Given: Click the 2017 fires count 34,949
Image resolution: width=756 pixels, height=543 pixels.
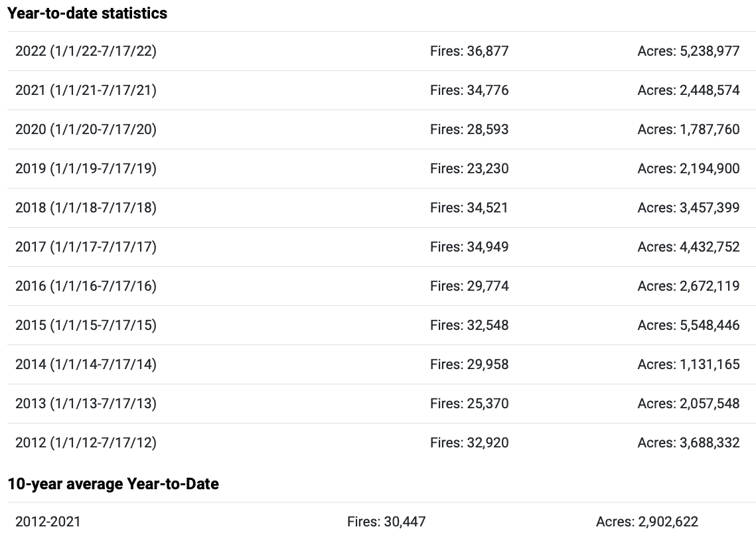Looking at the screenshot, I should pyautogui.click(x=469, y=246).
